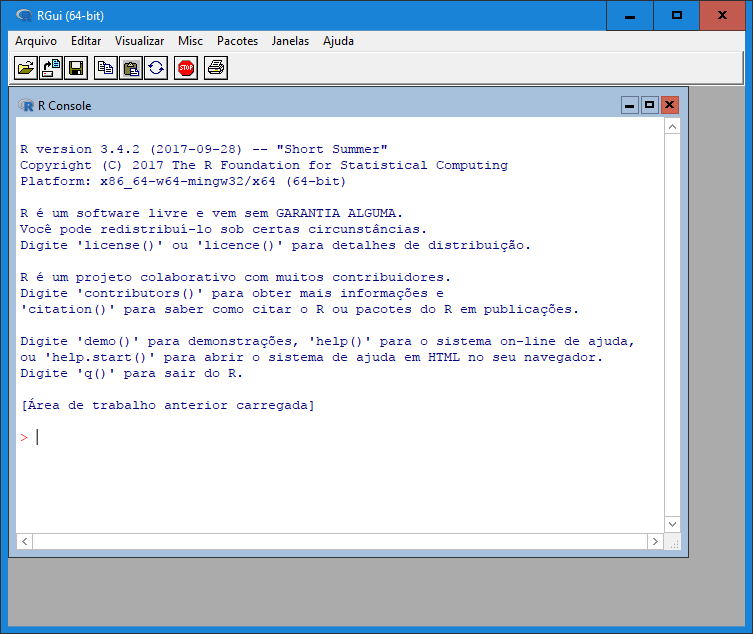
Task: Open the Janelas menu
Action: click(x=290, y=41)
